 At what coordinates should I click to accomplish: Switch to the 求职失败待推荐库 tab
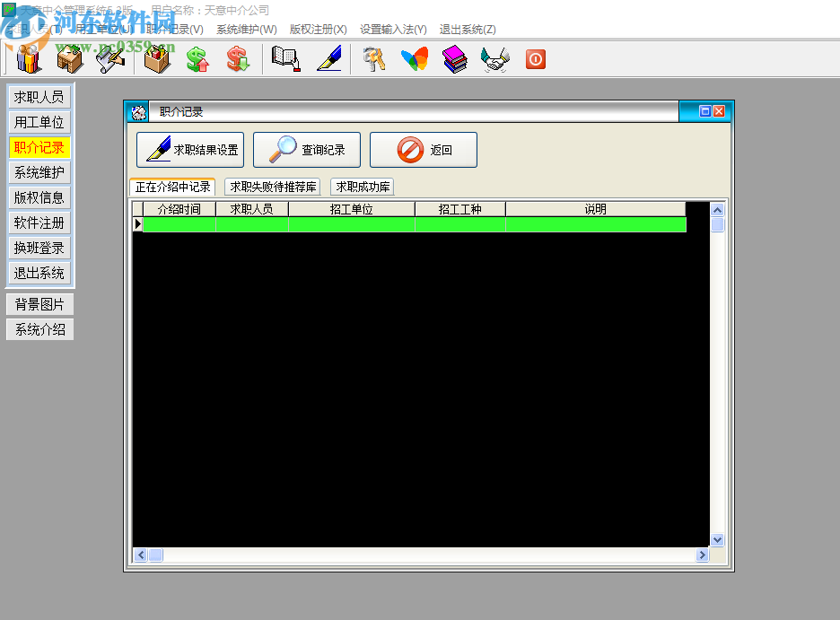[273, 187]
